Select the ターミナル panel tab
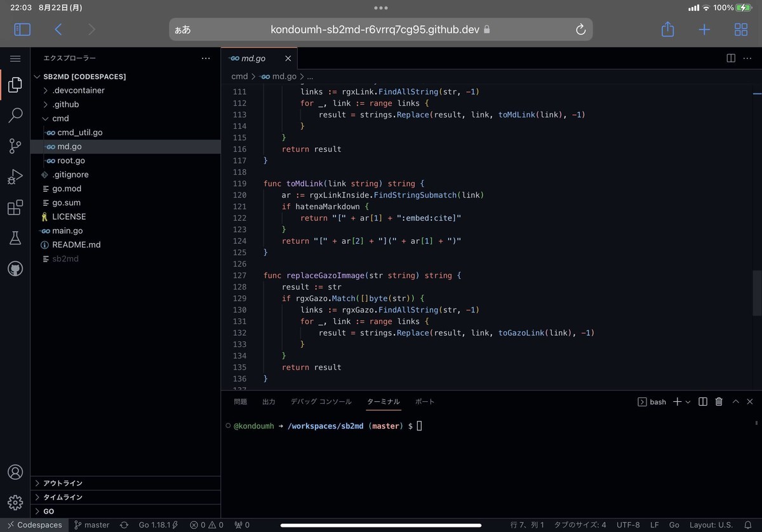The height and width of the screenshot is (532, 762). point(384,402)
